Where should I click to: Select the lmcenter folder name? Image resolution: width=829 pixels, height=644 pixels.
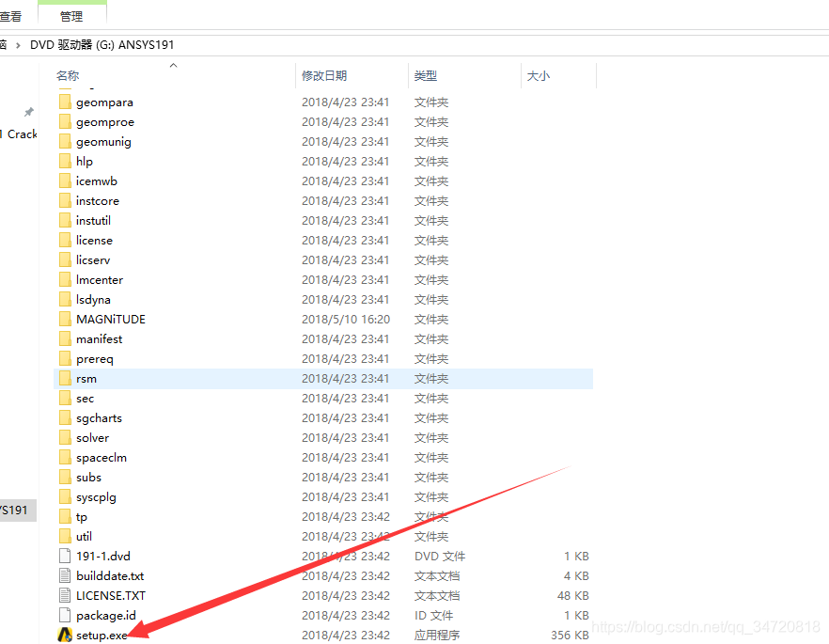click(x=100, y=280)
